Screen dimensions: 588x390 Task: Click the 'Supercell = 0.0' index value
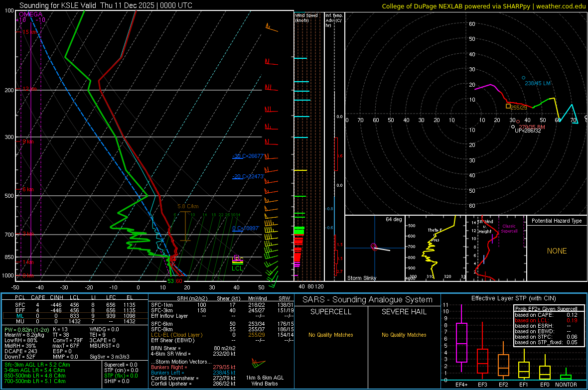(121, 365)
